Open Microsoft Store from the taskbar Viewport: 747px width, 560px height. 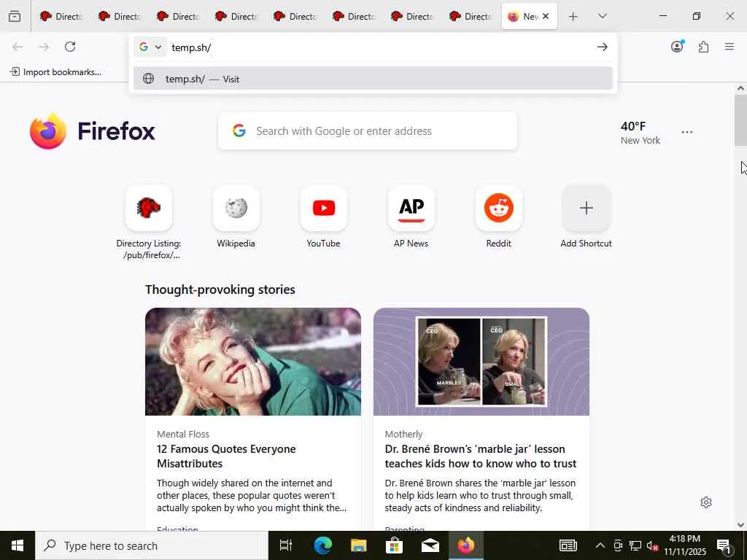coord(394,545)
